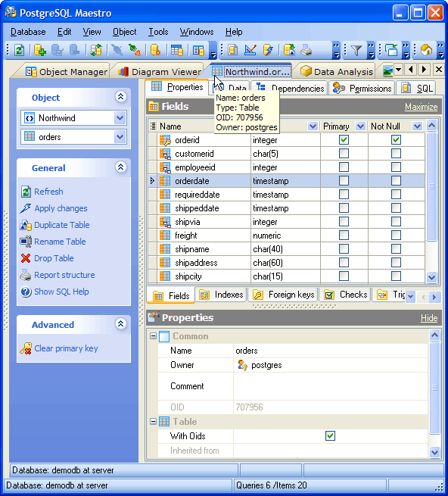Screen dimensions: 448x496
Task: Click the red X Drop Table icon
Action: pos(26,258)
